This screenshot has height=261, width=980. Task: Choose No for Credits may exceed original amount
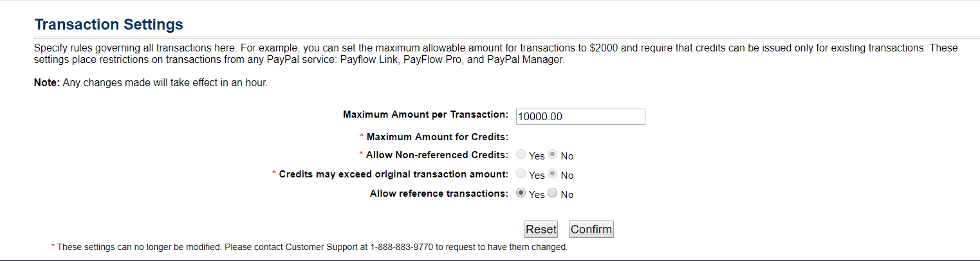(x=552, y=174)
